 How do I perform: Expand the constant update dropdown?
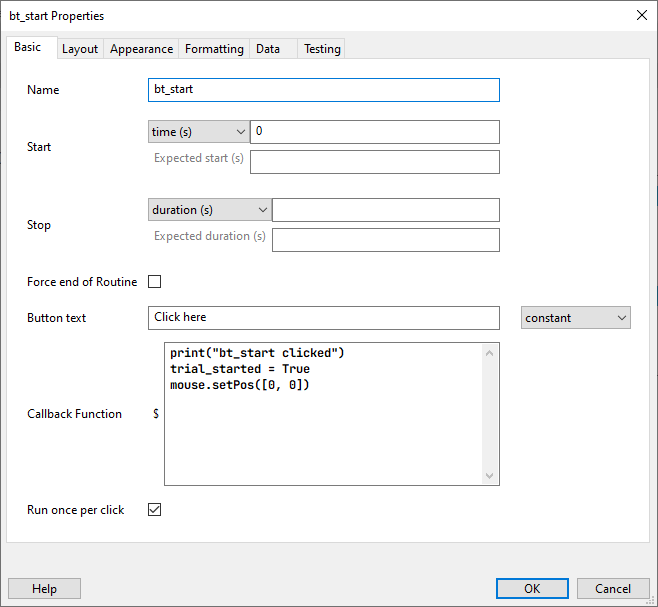(576, 318)
